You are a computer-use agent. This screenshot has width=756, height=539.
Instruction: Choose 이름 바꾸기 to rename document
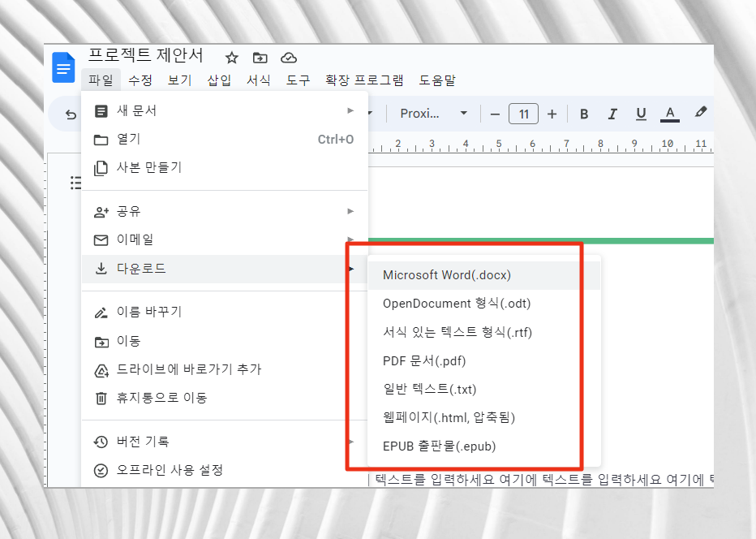[225, 313]
